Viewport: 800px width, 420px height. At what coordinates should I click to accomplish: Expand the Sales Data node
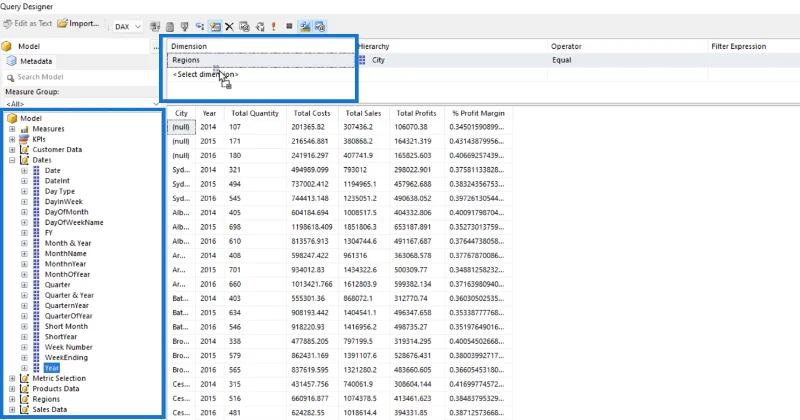click(12, 409)
